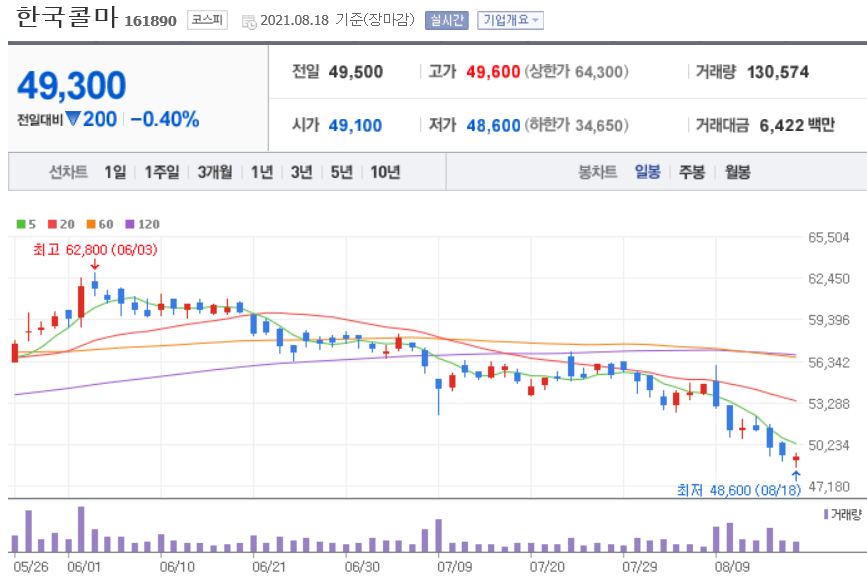The width and height of the screenshot is (867, 582).
Task: Click the 하한가 34,650 text
Action: click(x=576, y=125)
